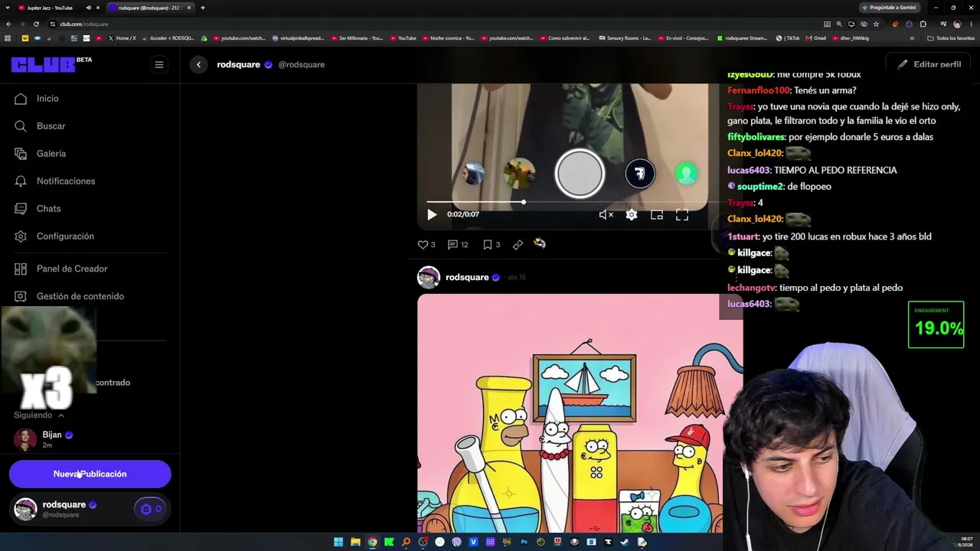Click Nueva Publicación button
The image size is (980, 551).
pos(90,474)
